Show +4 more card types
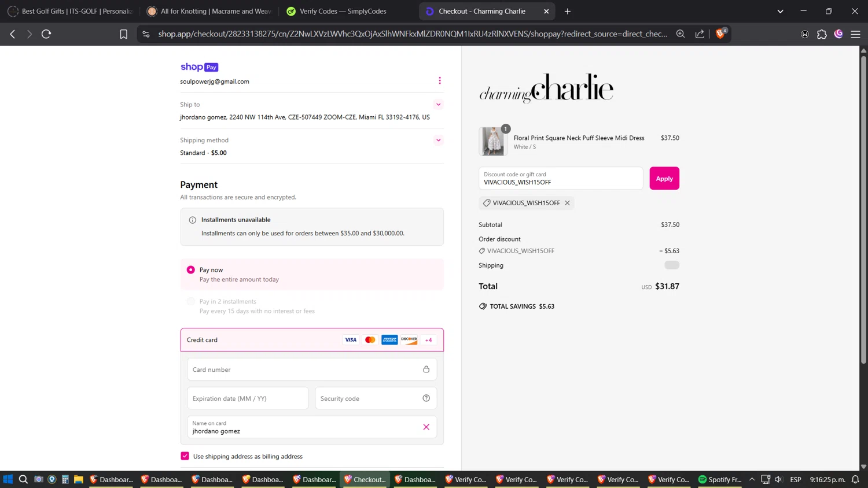 [428, 340]
